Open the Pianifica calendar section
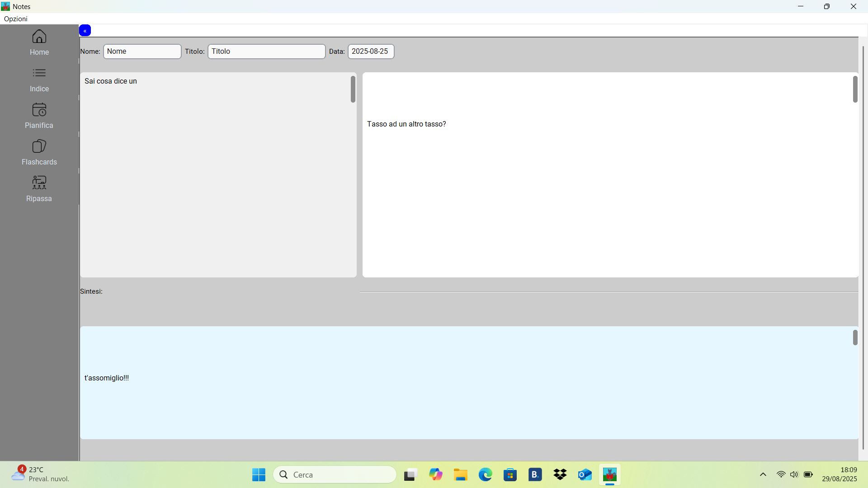 pos(39,116)
